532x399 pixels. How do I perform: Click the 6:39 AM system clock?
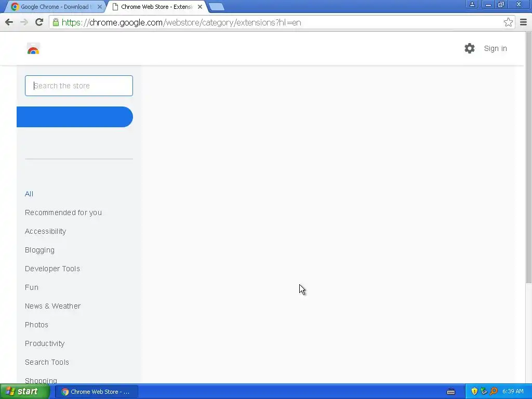click(x=513, y=391)
